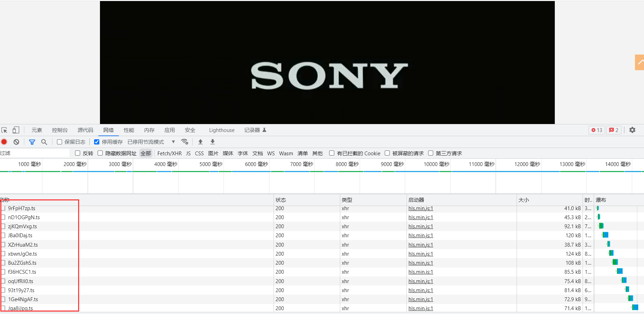Select the 全部 filter type
Image resolution: width=644 pixels, height=314 pixels.
pos(146,153)
